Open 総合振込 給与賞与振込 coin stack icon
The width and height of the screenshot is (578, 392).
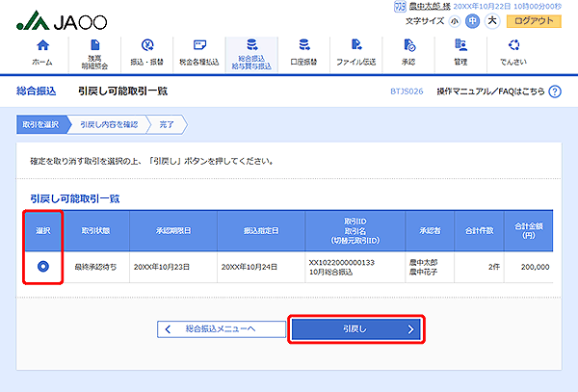(x=251, y=44)
